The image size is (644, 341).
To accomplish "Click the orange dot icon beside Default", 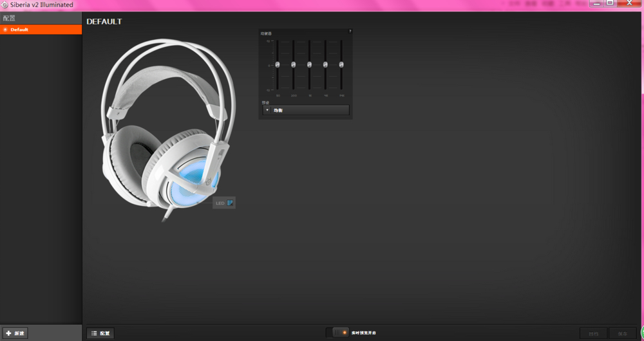I will [x=5, y=30].
